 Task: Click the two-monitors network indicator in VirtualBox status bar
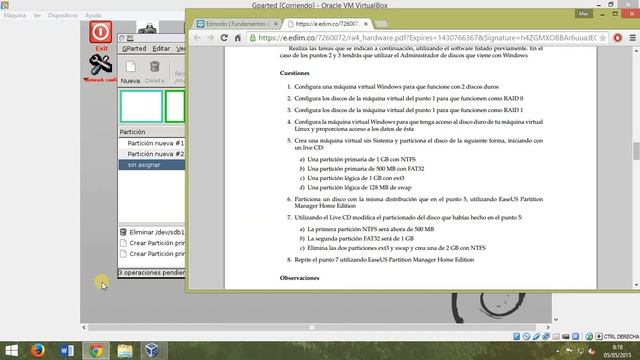click(546, 336)
